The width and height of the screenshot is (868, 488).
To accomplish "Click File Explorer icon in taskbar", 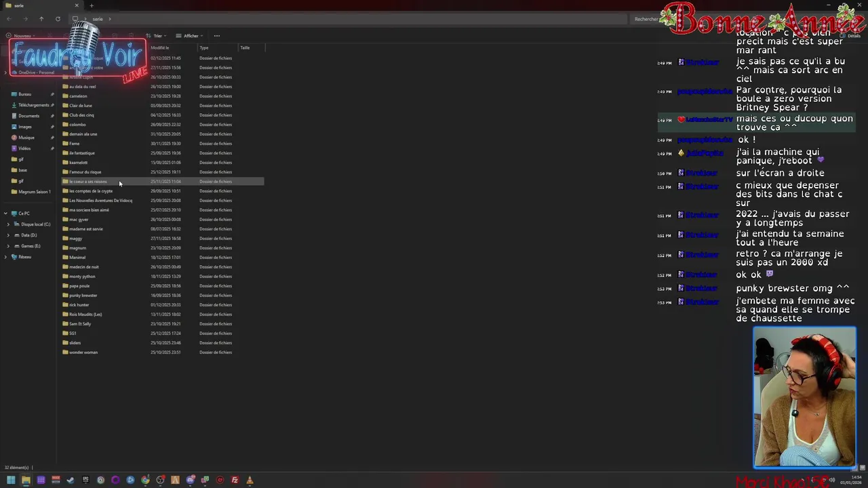I will 26,480.
